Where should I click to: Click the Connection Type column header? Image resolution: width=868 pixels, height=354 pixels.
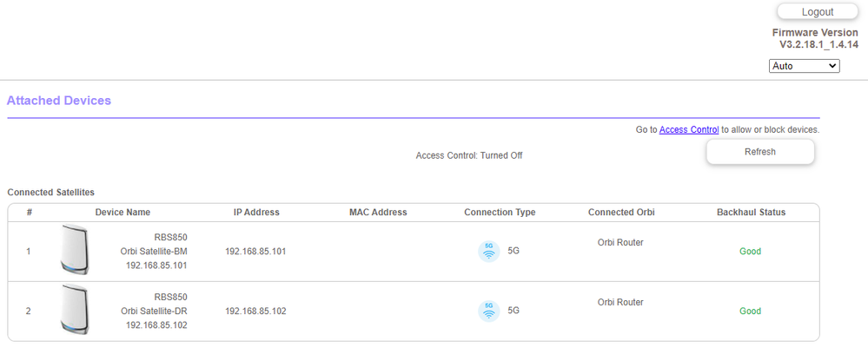tap(500, 212)
